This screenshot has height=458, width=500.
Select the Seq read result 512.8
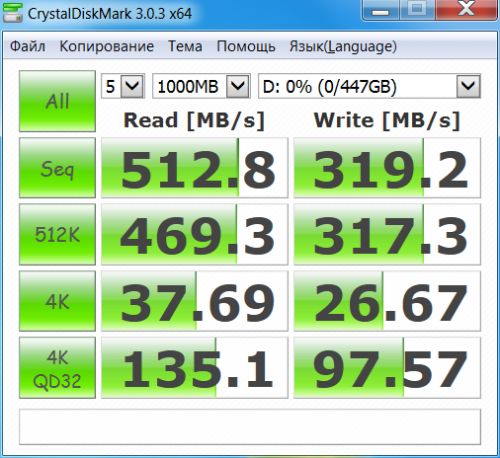195,168
